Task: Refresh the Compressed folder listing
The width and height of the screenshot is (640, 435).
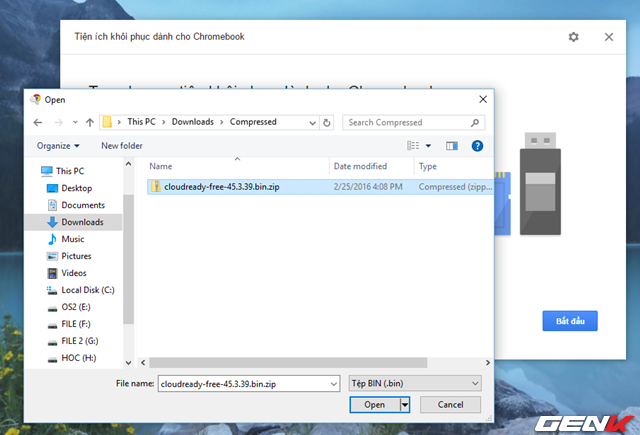Action: [x=327, y=122]
